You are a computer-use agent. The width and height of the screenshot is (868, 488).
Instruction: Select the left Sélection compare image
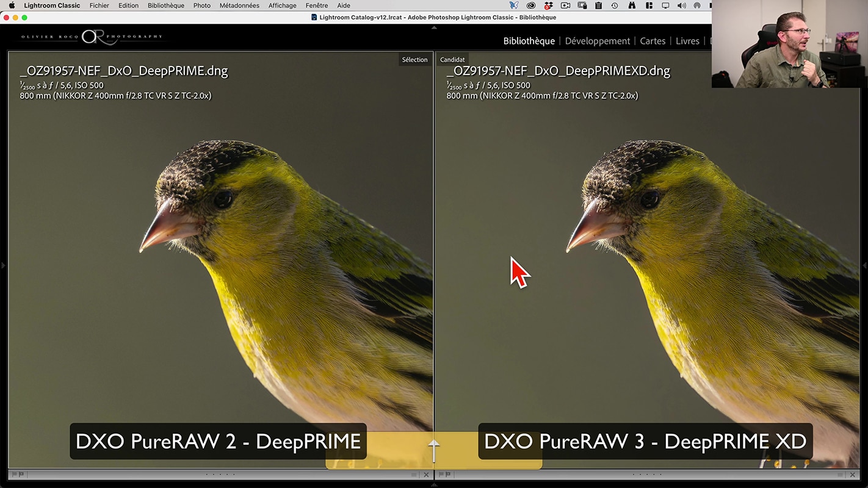point(220,260)
